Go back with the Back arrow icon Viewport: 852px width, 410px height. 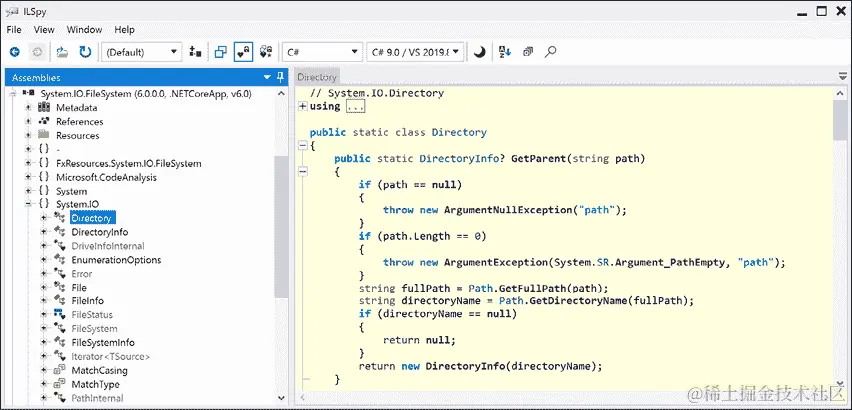point(15,52)
